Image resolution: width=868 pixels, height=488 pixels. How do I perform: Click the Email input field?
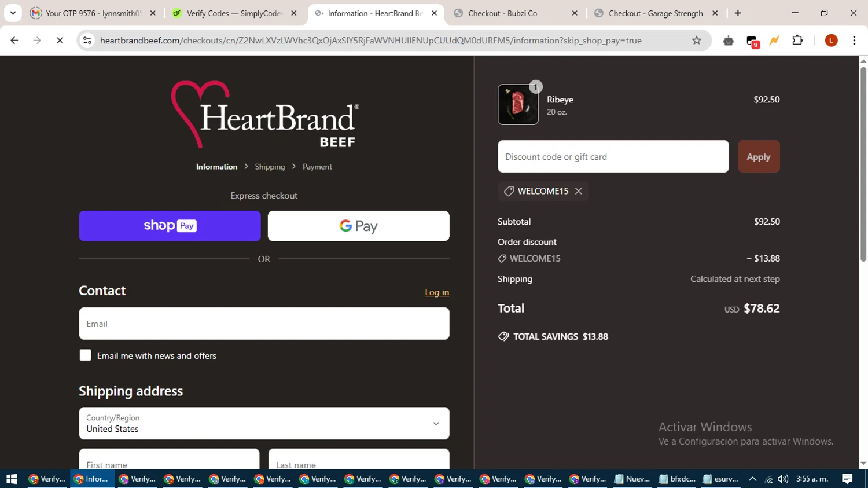click(x=264, y=324)
